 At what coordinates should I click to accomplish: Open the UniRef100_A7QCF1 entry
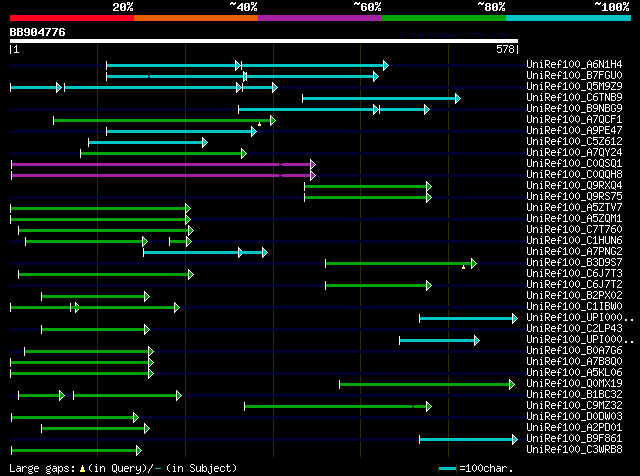pyautogui.click(x=574, y=120)
